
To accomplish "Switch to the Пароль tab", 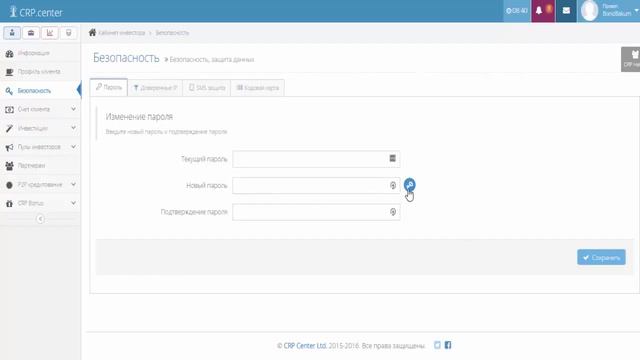I will (x=109, y=87).
